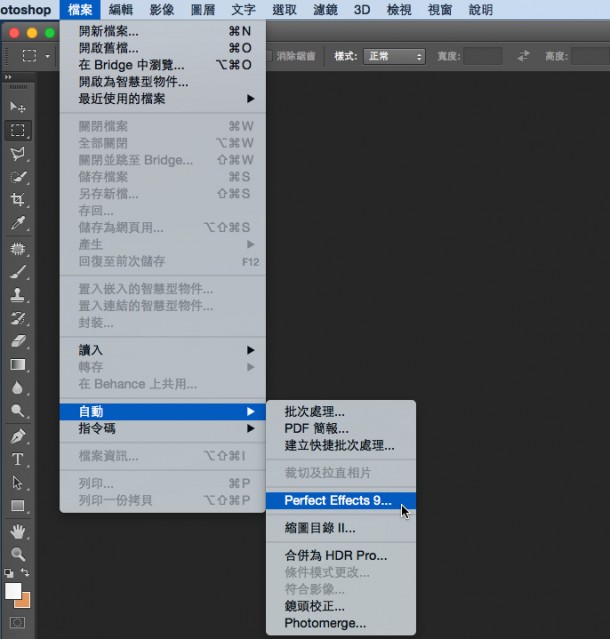Select the Hand tool
Screen dimensions: 610x639
(x=18, y=530)
